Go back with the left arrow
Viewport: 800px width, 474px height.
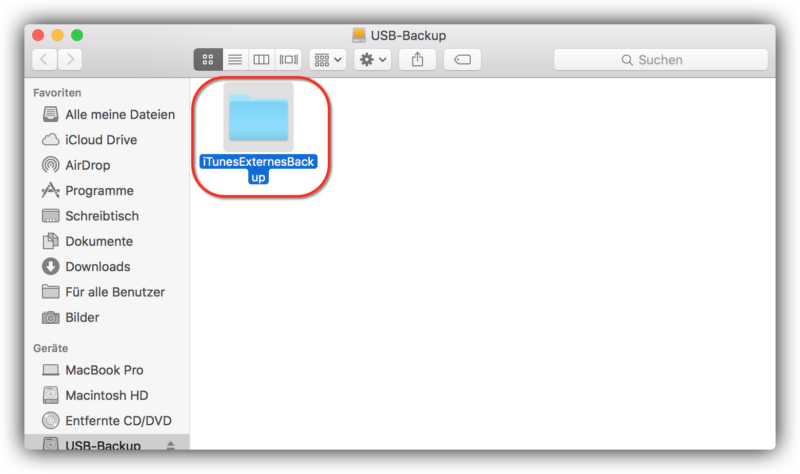[x=44, y=60]
